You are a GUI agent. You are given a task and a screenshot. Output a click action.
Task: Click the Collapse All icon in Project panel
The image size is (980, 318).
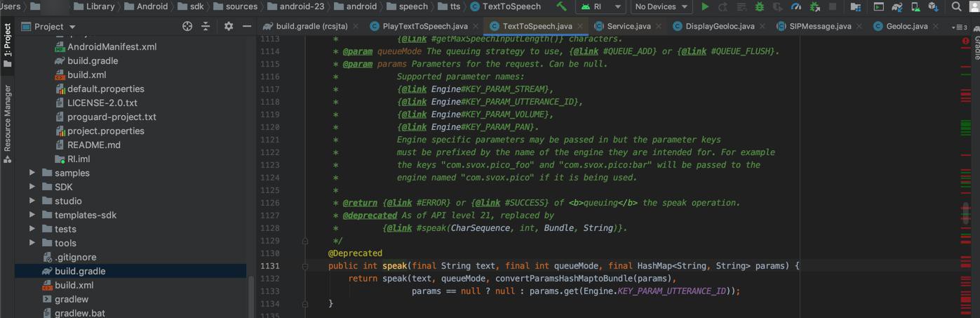tap(206, 26)
